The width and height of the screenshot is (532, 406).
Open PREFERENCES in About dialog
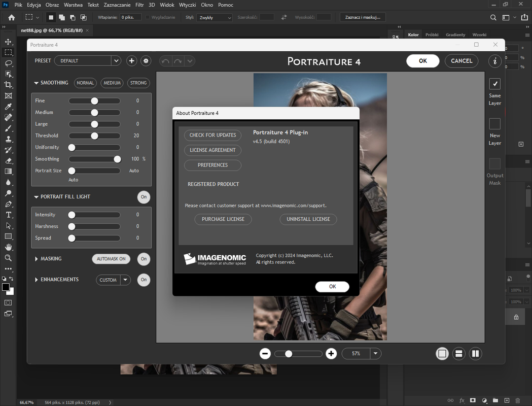tap(212, 165)
